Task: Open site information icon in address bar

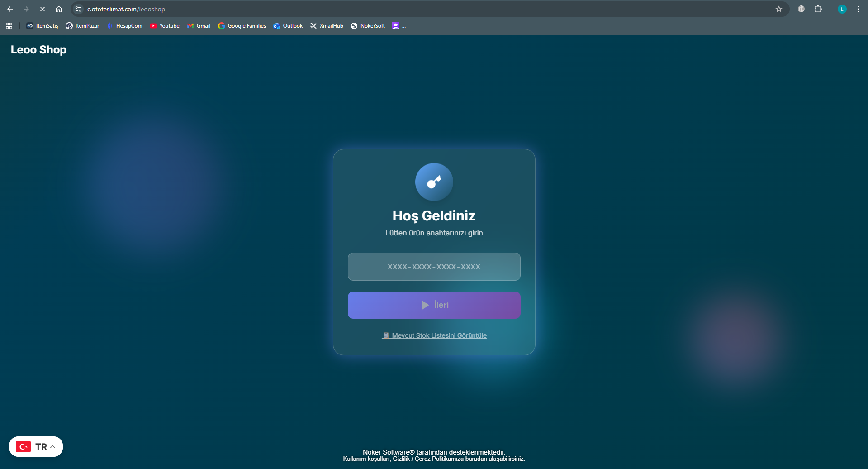Action: [x=78, y=9]
